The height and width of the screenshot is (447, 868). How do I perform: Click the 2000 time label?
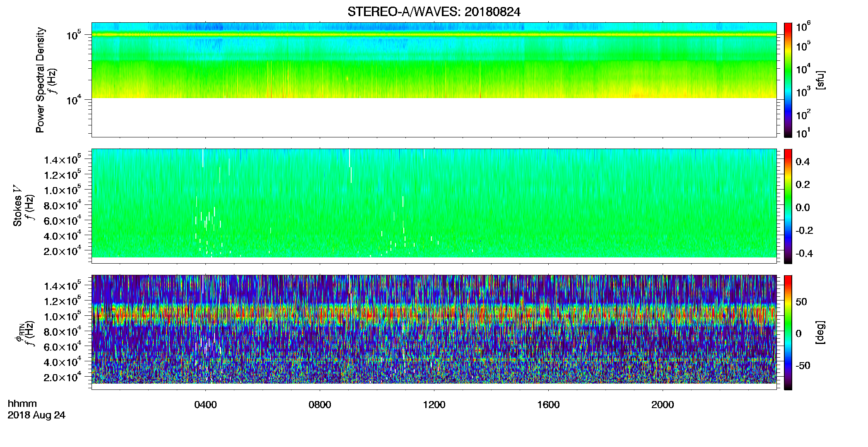pos(663,405)
